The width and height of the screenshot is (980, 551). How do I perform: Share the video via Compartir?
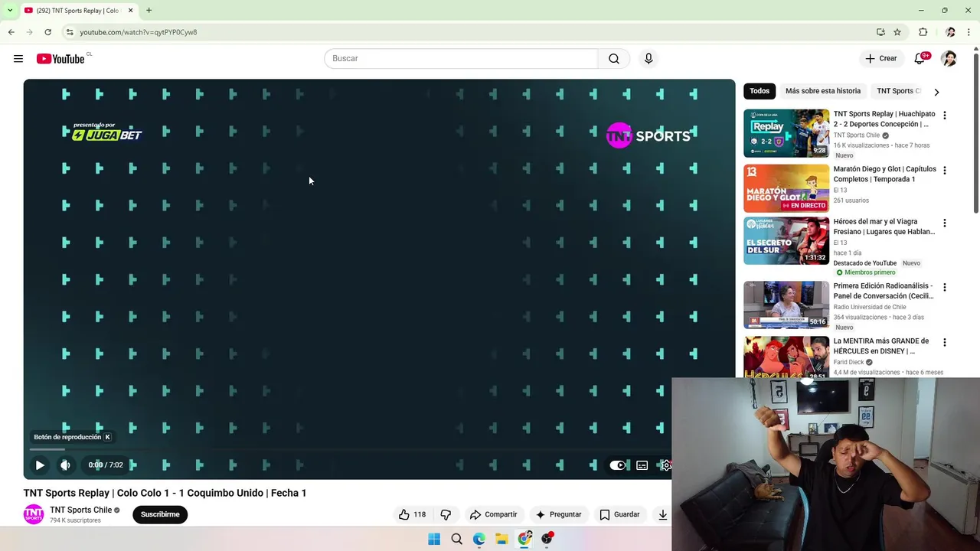click(x=494, y=514)
